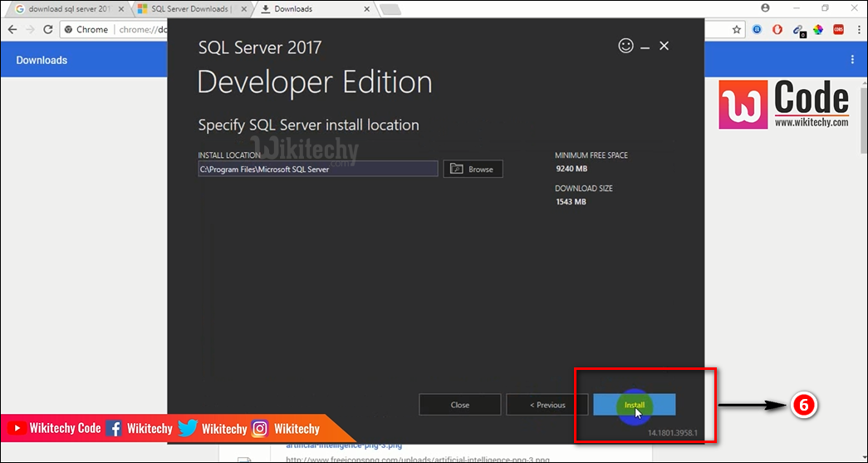
Task: Open a new tab in Chrome
Action: [x=389, y=9]
